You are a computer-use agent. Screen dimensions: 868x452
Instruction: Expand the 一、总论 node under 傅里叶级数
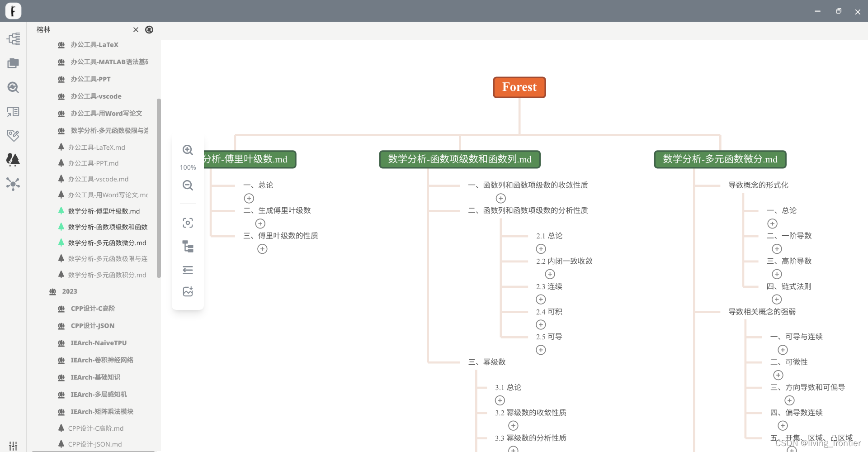[249, 198]
